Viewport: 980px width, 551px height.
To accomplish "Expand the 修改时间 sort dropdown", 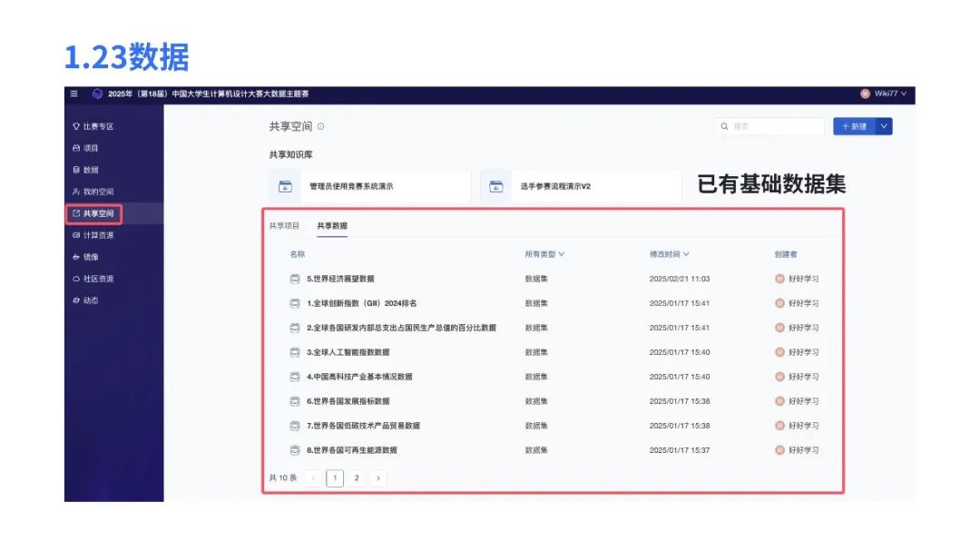I will 669,254.
